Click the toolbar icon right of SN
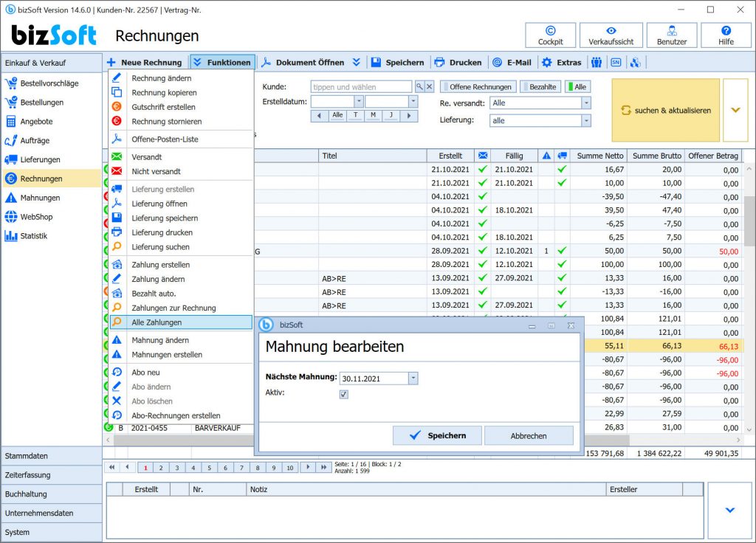The image size is (756, 543). 636,62
